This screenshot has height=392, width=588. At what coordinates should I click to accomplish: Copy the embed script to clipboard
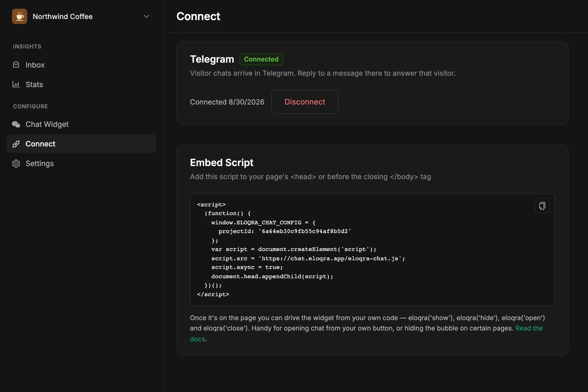(542, 206)
